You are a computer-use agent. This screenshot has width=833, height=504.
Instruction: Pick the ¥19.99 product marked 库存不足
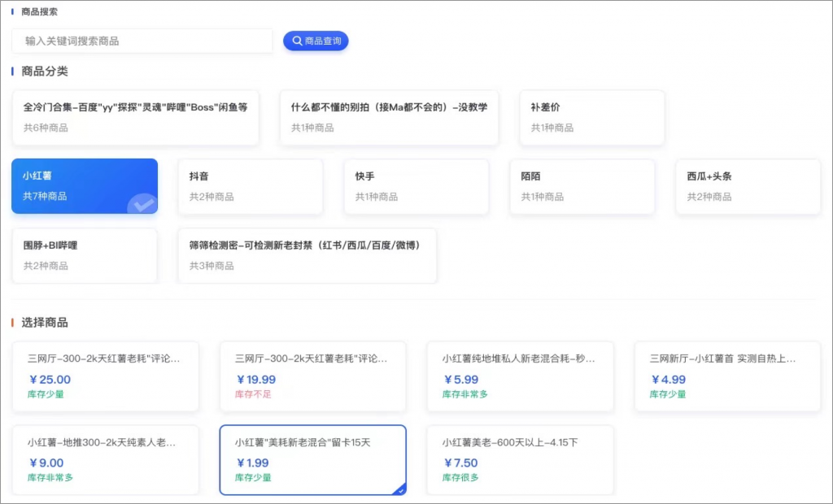pos(313,376)
